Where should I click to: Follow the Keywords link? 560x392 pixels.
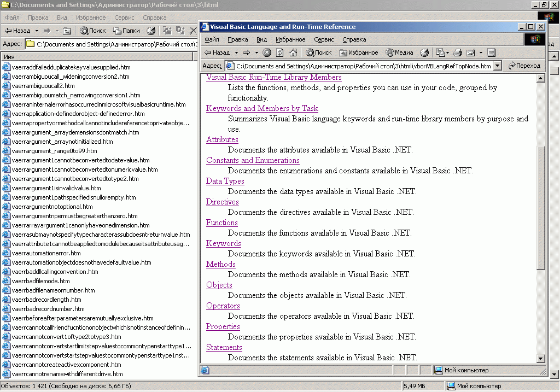224,243
